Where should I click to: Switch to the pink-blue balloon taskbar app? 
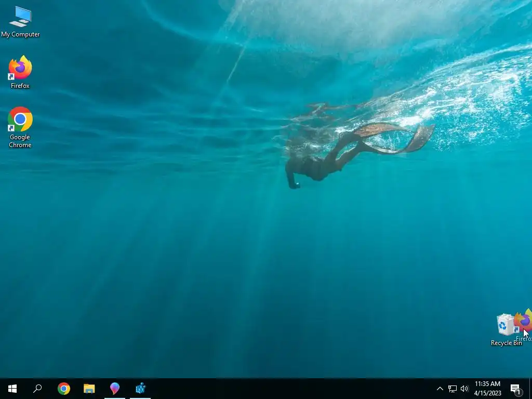point(115,389)
